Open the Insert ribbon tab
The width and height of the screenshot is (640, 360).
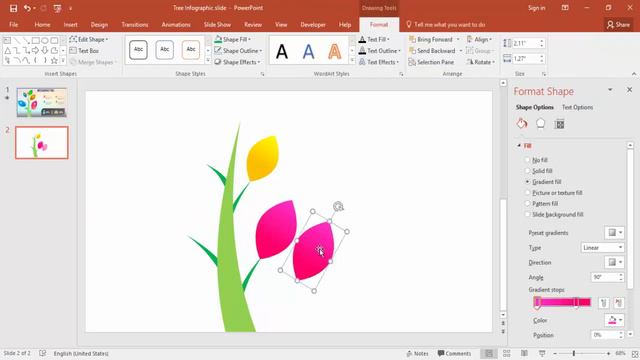click(x=70, y=24)
